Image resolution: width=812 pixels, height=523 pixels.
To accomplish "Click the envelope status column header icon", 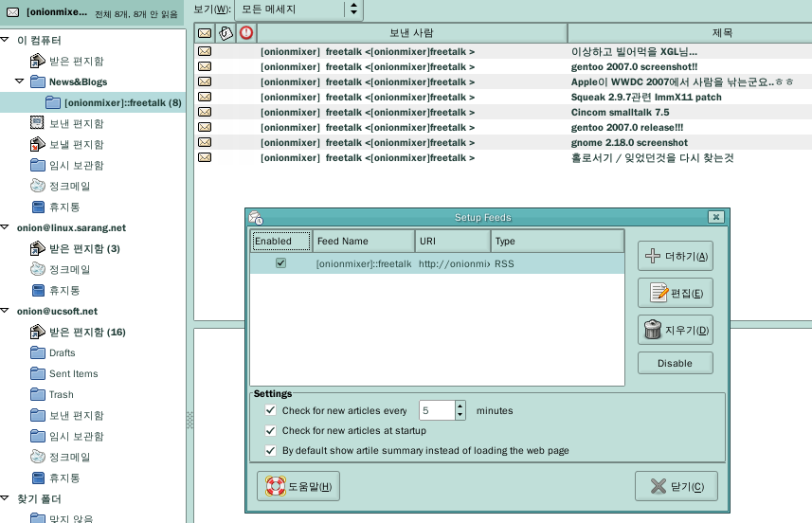I will pos(204,33).
